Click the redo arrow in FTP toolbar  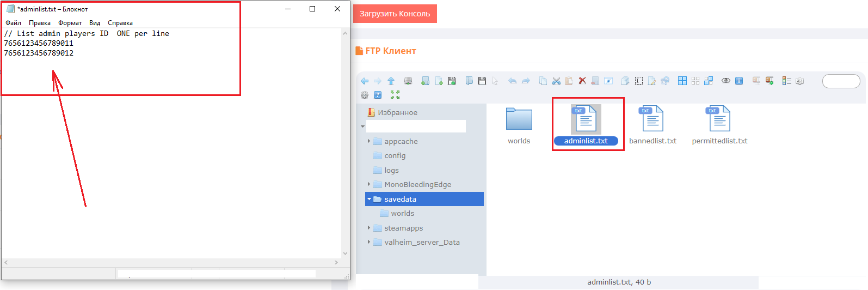pyautogui.click(x=526, y=81)
